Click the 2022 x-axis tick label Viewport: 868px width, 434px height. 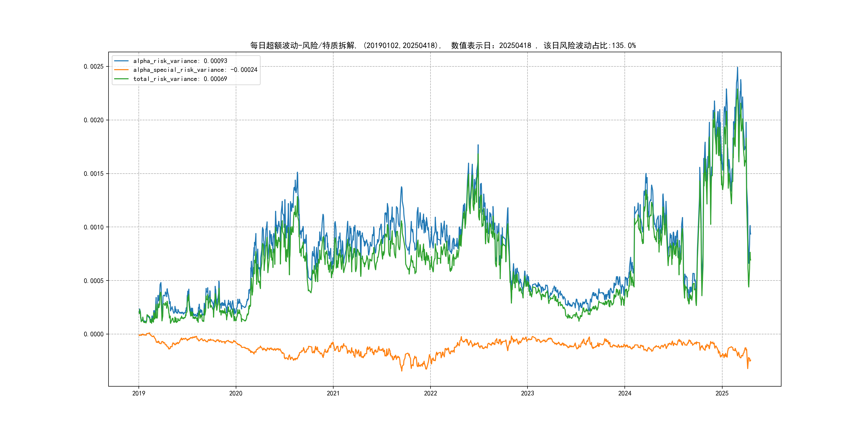pyautogui.click(x=430, y=393)
